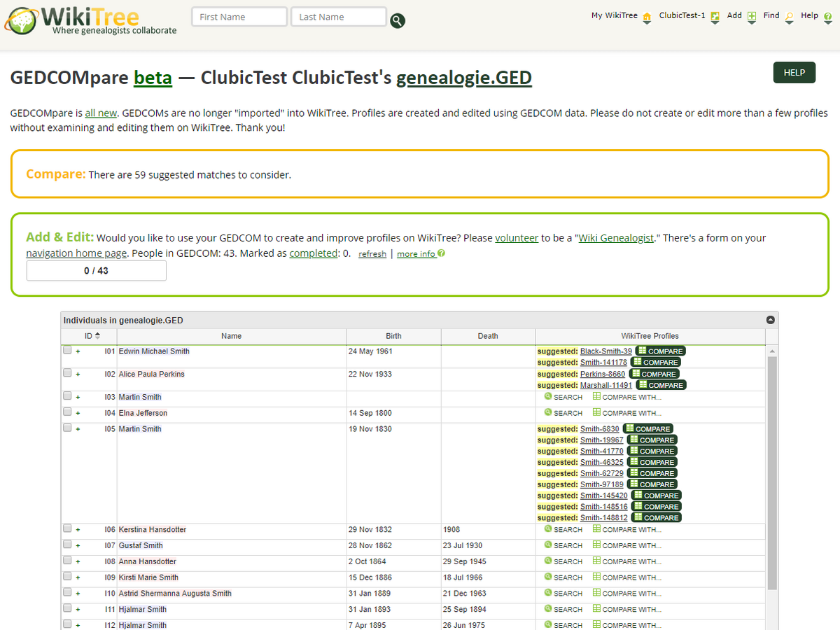840x630 pixels.
Task: Check the box for Anna Hansdotter
Action: click(x=67, y=560)
